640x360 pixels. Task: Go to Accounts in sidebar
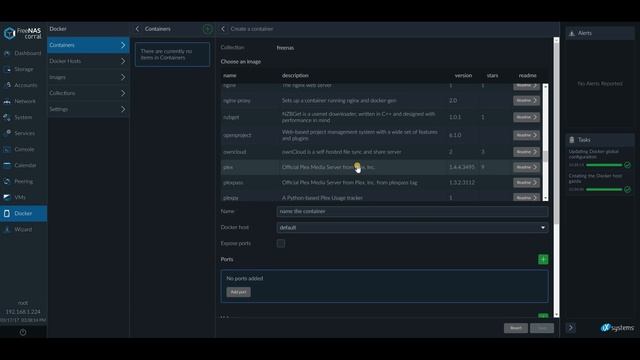point(23,85)
